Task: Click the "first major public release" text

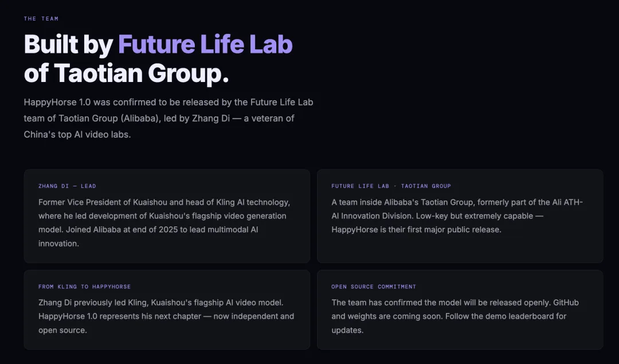Action: [454, 230]
